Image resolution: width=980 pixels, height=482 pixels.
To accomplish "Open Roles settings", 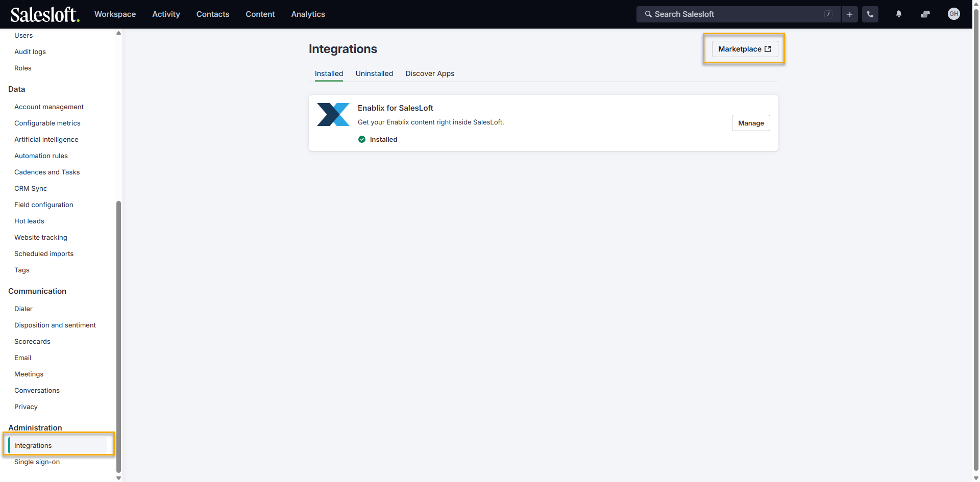I will pos(23,68).
